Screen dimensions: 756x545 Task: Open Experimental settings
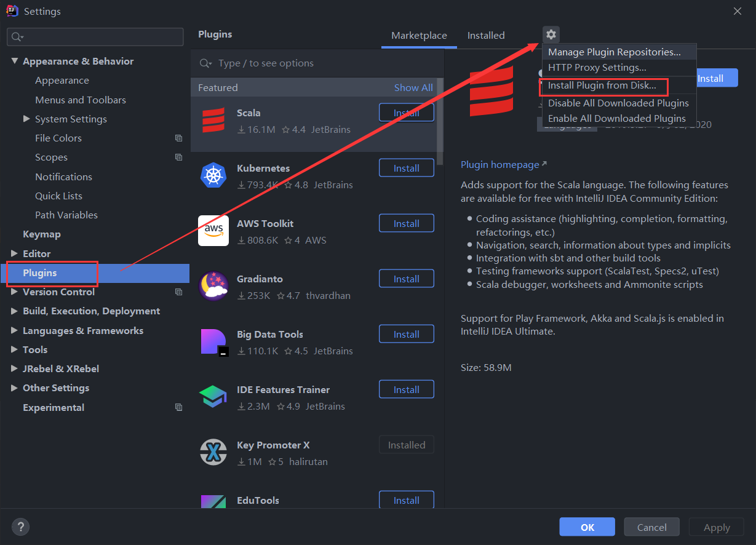coord(54,407)
